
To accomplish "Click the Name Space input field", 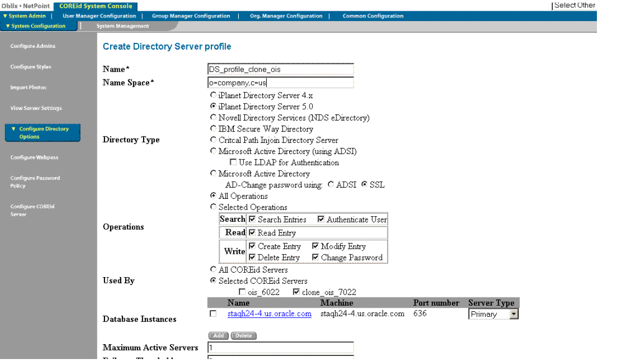I will (280, 83).
